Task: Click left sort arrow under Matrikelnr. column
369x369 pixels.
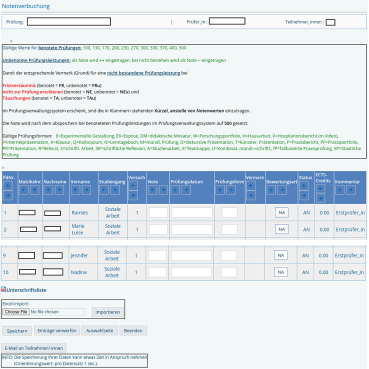Action: (x=24, y=190)
